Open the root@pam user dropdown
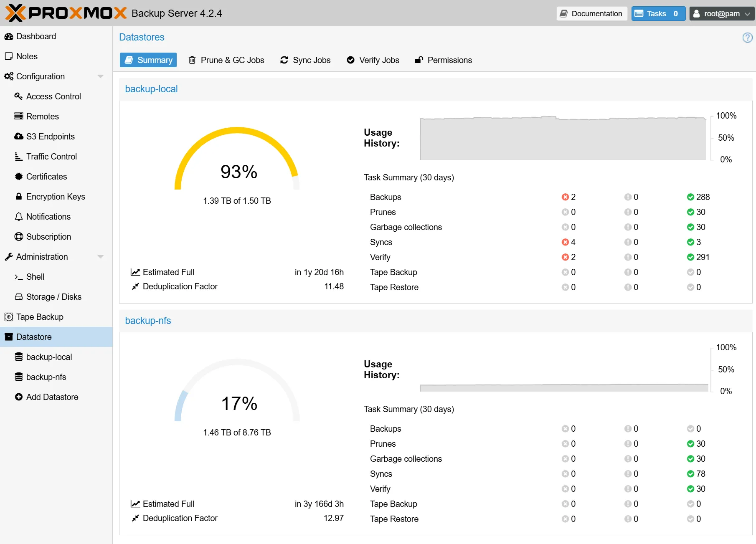Screen dimensions: 756x544 (x=722, y=13)
